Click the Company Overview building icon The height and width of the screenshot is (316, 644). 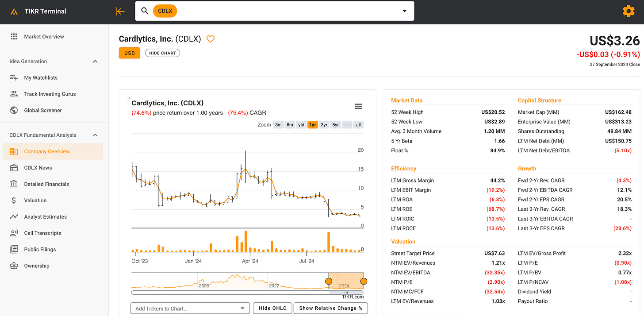[x=14, y=151]
